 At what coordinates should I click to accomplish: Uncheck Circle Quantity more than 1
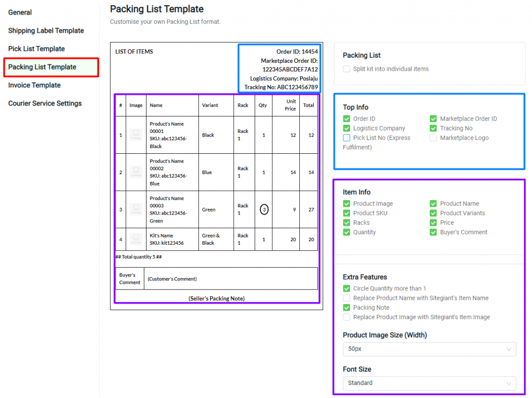coord(347,288)
